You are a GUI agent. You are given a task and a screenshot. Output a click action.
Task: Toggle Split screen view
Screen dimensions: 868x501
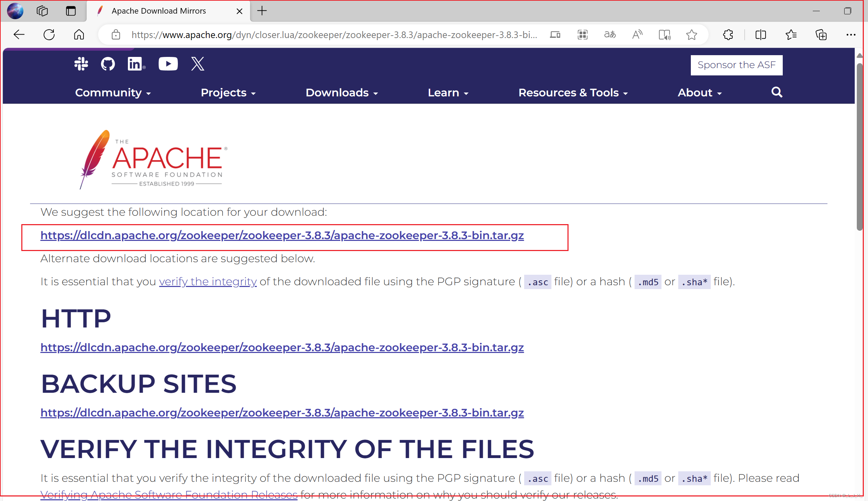760,35
